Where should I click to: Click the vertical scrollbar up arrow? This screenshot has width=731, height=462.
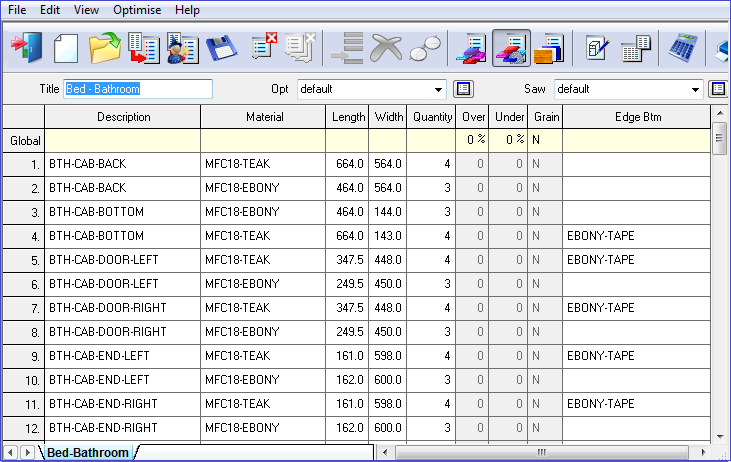(x=720, y=114)
